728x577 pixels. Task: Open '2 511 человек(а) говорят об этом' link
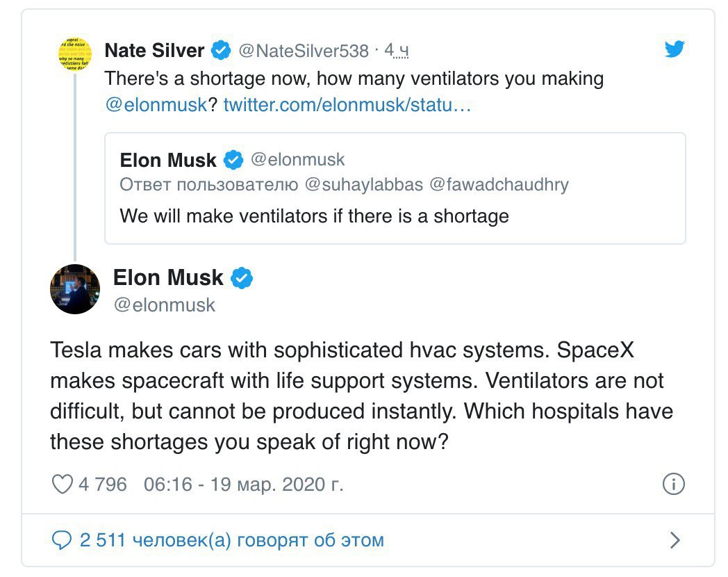[x=232, y=540]
